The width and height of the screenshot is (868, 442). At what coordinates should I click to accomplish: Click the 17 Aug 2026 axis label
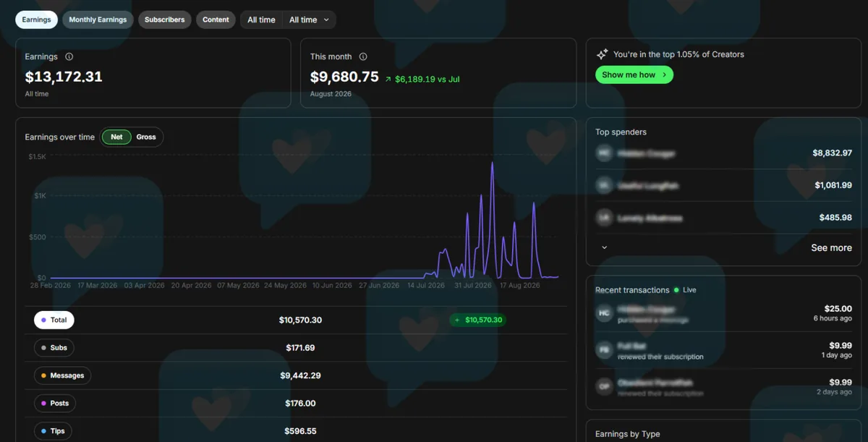[x=520, y=286]
